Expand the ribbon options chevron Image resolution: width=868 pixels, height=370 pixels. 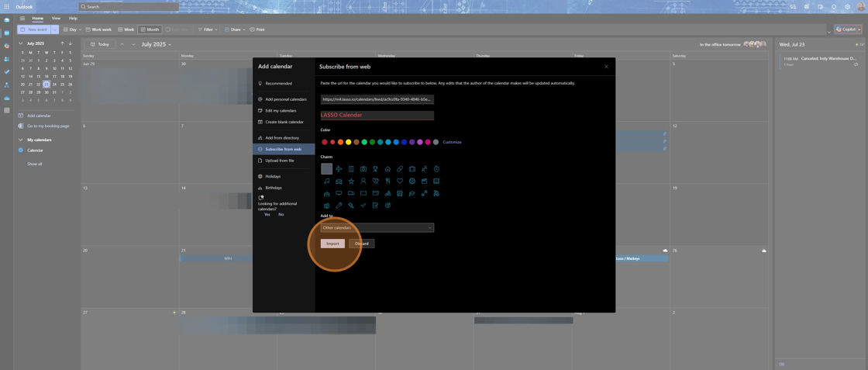(828, 32)
